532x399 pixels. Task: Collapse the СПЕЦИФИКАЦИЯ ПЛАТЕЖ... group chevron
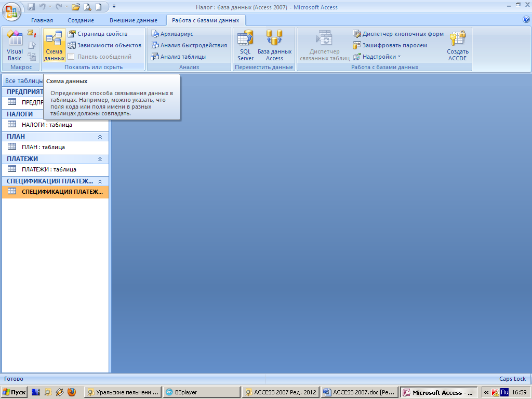click(x=100, y=181)
